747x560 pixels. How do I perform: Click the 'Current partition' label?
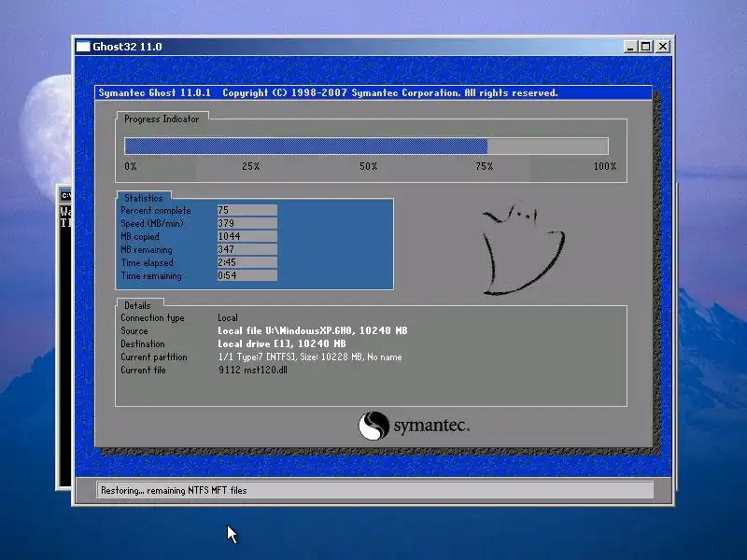click(x=153, y=357)
